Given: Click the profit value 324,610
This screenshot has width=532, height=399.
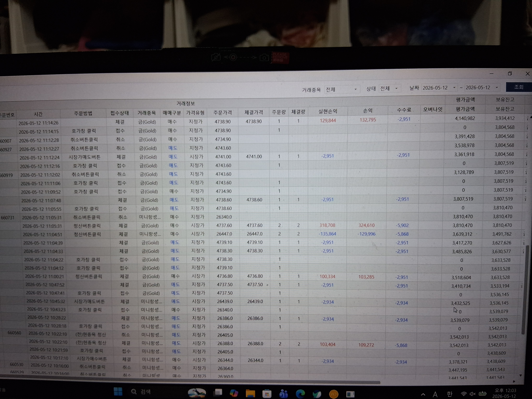Looking at the screenshot, I should pyautogui.click(x=366, y=225).
